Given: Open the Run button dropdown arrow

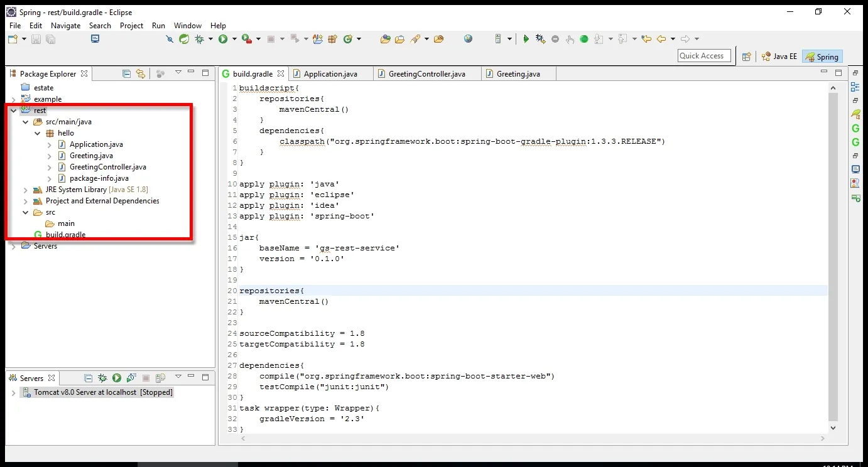Looking at the screenshot, I should 234,39.
